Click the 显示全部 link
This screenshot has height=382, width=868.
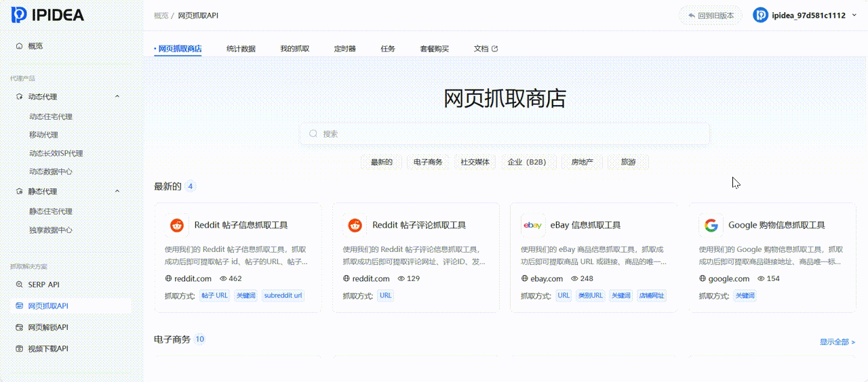pos(837,342)
